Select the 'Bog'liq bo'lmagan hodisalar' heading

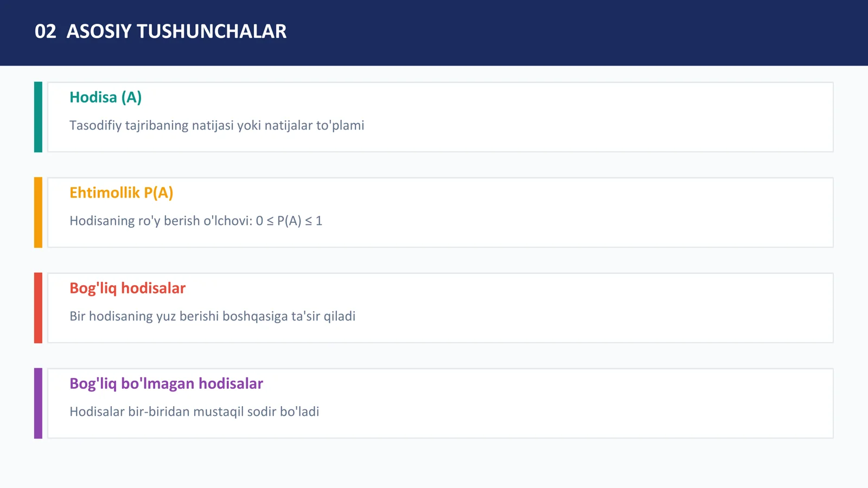pos(166,384)
